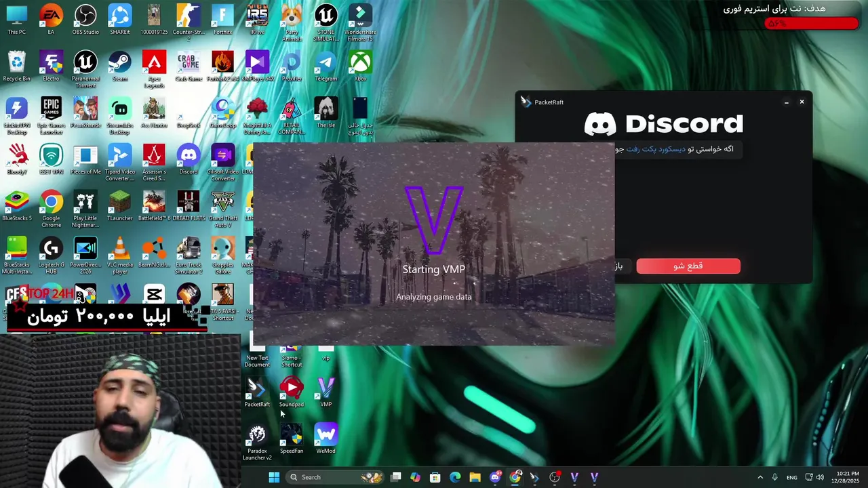Viewport: 868px width, 488px height.
Task: Switch to Chrome on the taskbar
Action: click(x=515, y=477)
